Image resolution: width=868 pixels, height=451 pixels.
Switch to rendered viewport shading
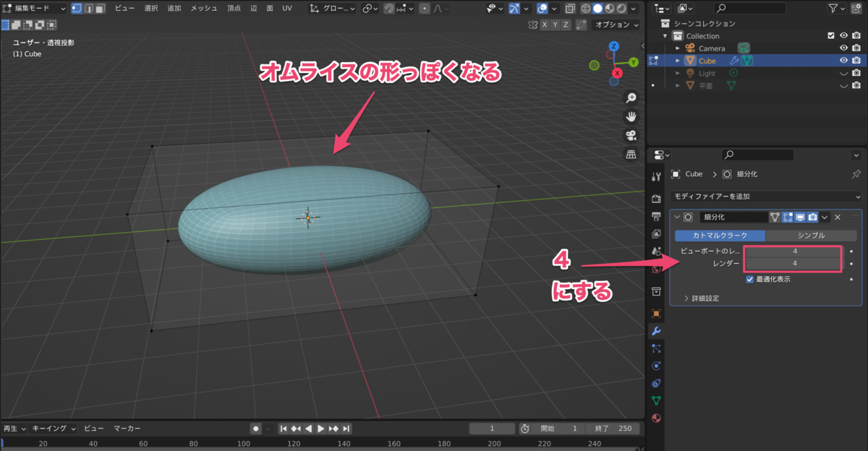[622, 9]
